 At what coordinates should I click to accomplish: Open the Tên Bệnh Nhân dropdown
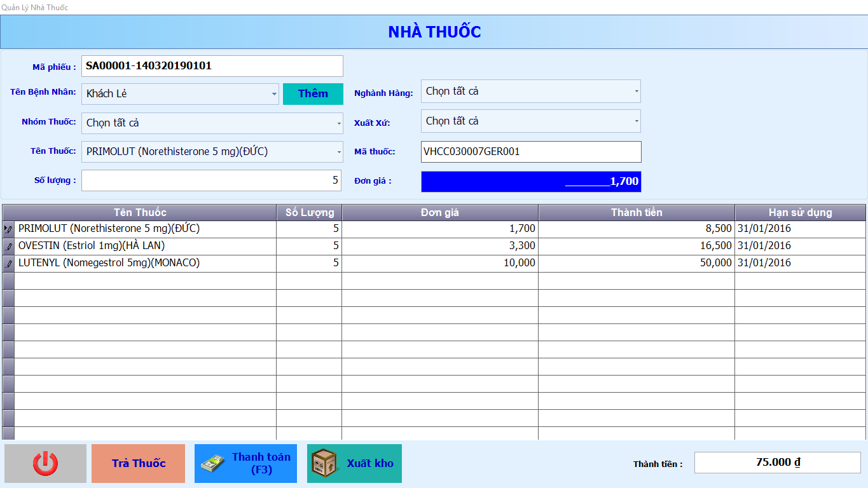[274, 94]
